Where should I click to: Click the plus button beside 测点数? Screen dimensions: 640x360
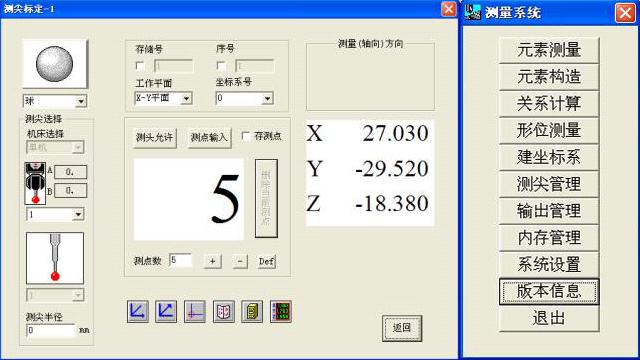213,261
